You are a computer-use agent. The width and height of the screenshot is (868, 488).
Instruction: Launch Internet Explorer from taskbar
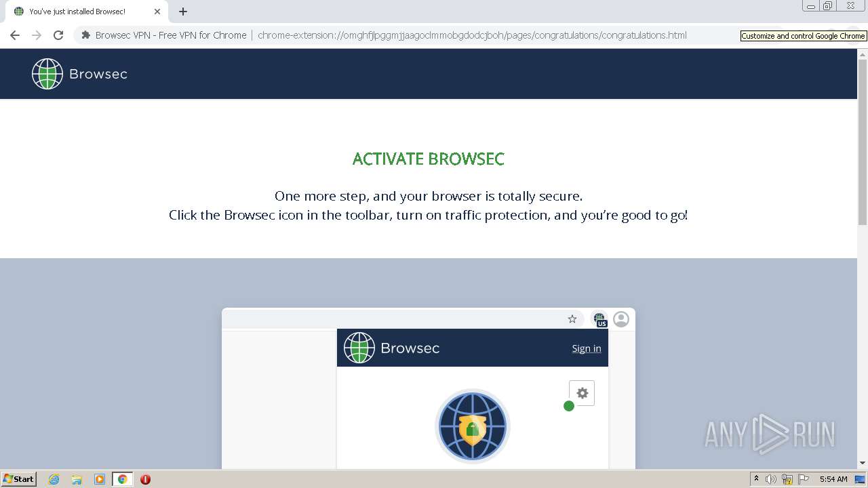(54, 479)
